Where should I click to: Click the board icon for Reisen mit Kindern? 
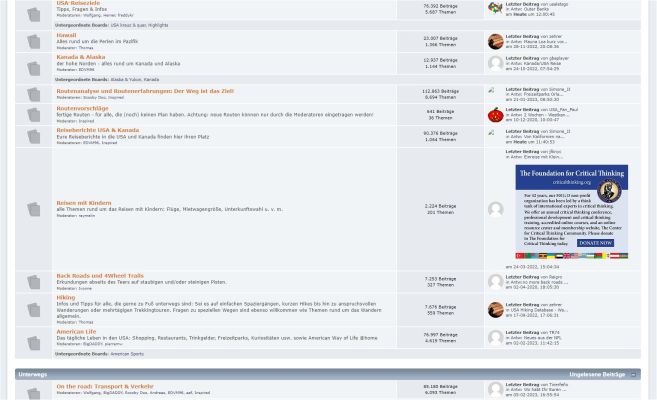[x=34, y=209]
